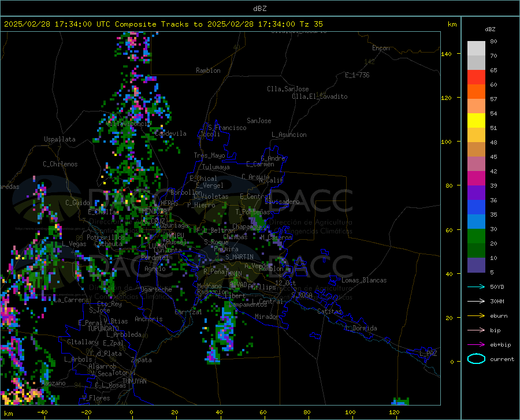Pick the light blue swatch in dBZ legend
The width and height of the screenshot is (520, 420).
(476, 222)
